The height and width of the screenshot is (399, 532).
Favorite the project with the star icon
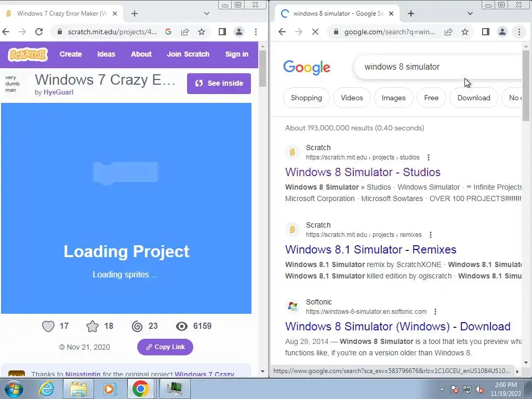(x=92, y=326)
